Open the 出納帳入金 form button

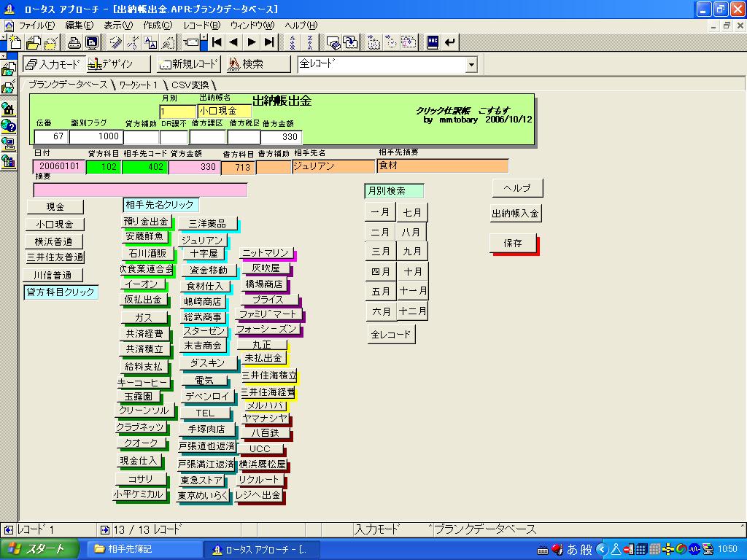click(x=516, y=214)
